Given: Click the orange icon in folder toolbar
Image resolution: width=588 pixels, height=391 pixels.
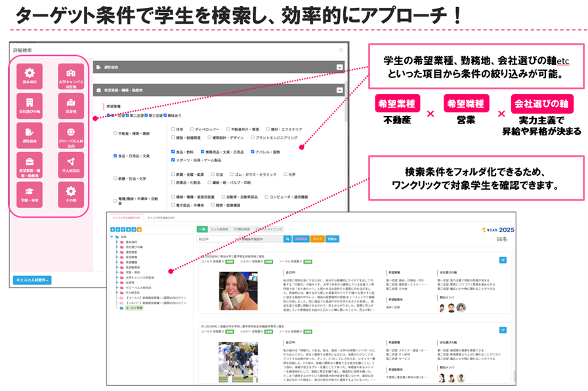Looking at the screenshot, I should (139, 230).
